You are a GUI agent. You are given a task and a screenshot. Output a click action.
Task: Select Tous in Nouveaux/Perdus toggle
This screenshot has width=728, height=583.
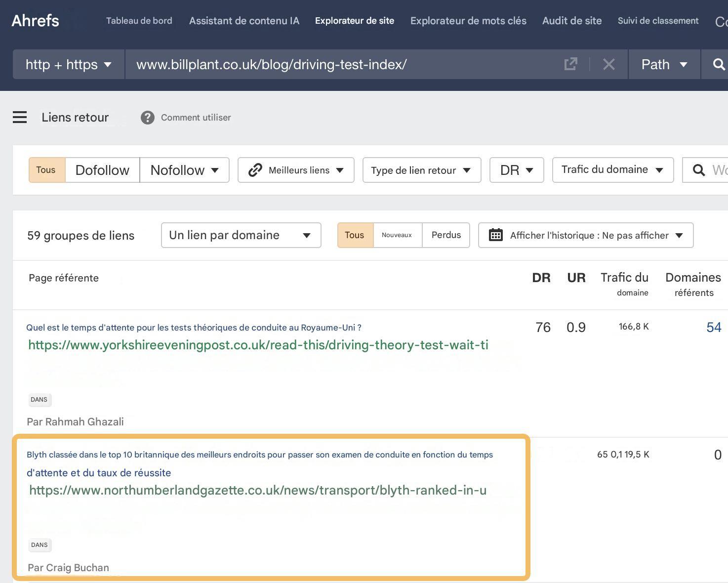[x=355, y=235]
